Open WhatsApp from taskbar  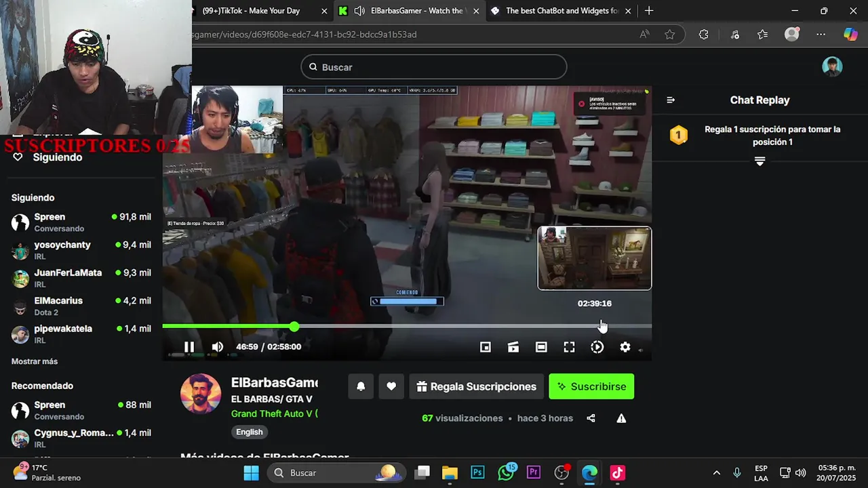pyautogui.click(x=506, y=472)
